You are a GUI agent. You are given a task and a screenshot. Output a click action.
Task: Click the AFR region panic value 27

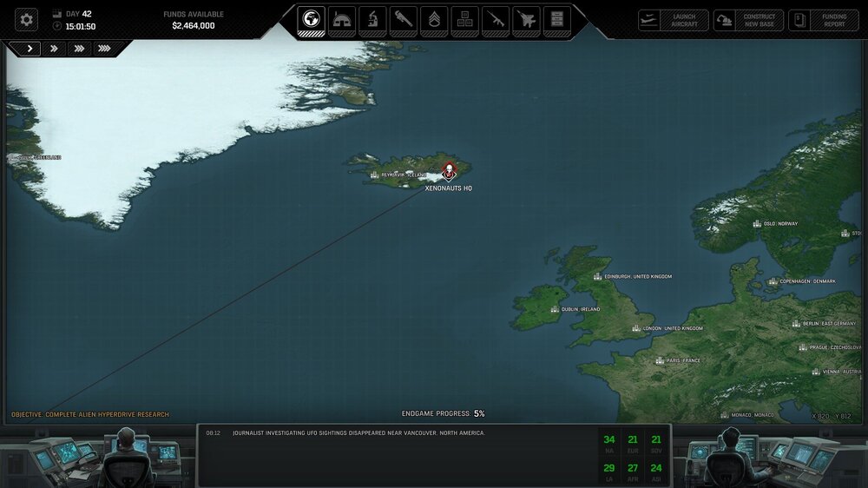coord(633,468)
